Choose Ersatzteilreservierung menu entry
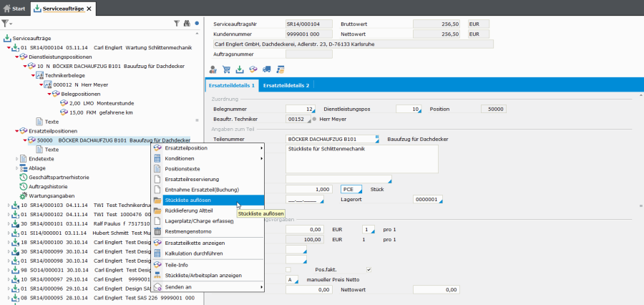644x305 pixels. coord(208,179)
